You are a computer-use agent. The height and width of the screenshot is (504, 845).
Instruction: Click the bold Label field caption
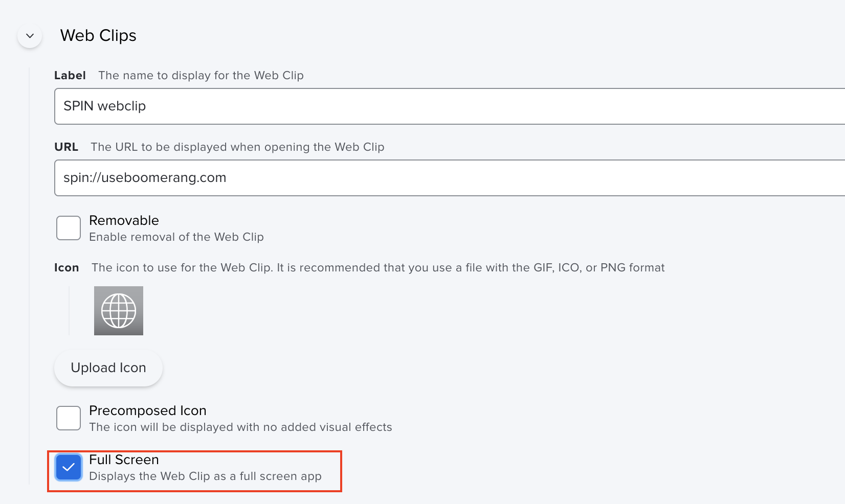point(70,76)
